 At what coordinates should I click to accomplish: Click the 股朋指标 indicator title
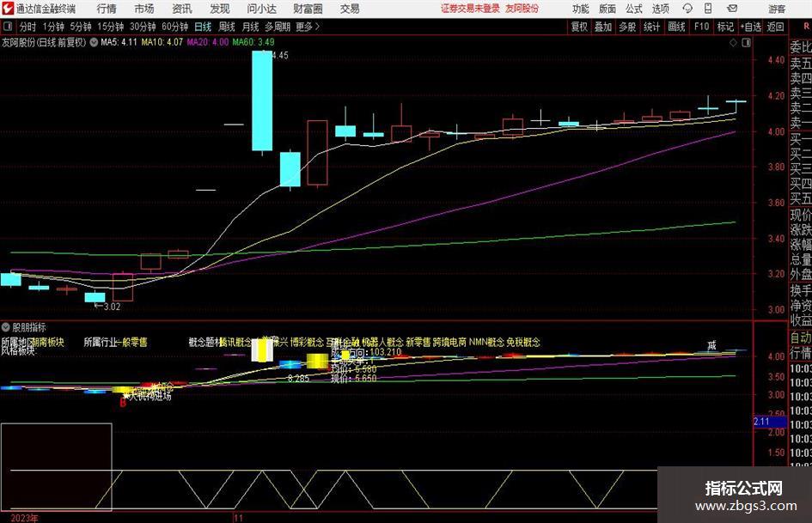[x=29, y=327]
